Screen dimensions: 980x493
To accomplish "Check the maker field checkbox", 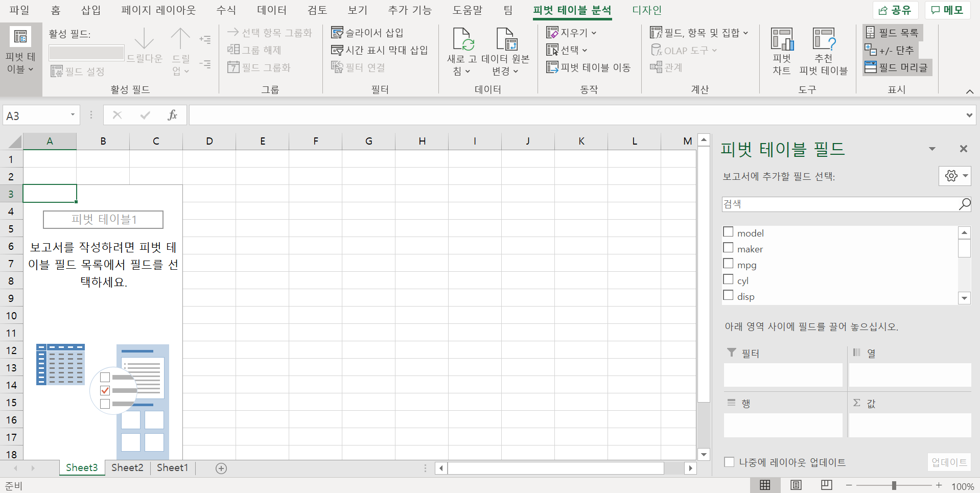I will (728, 248).
